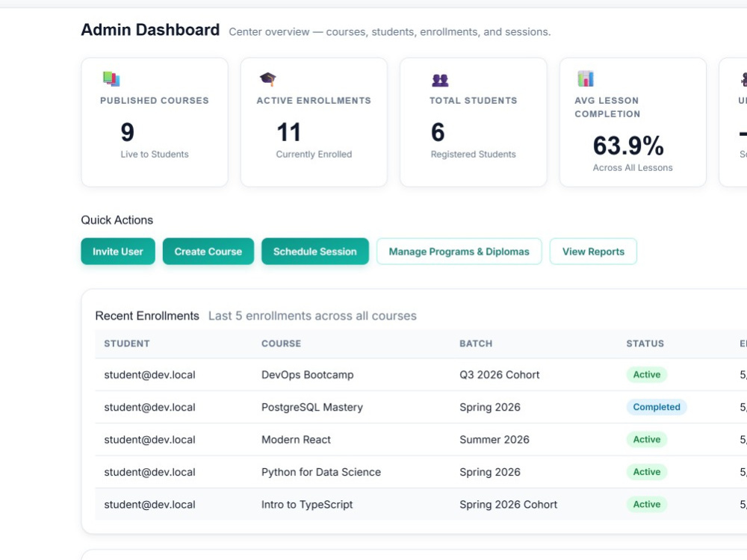Screen dimensions: 747x560
Task: Click student@dev.local in Intro to TypeScript row
Action: click(149, 504)
